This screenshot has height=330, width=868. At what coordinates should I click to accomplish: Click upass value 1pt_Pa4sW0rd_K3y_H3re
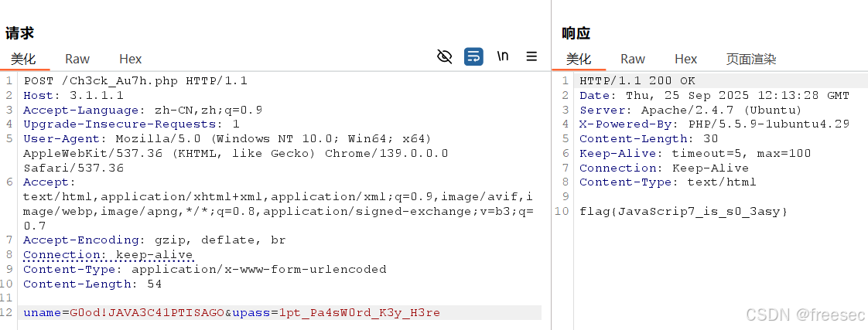tap(359, 313)
